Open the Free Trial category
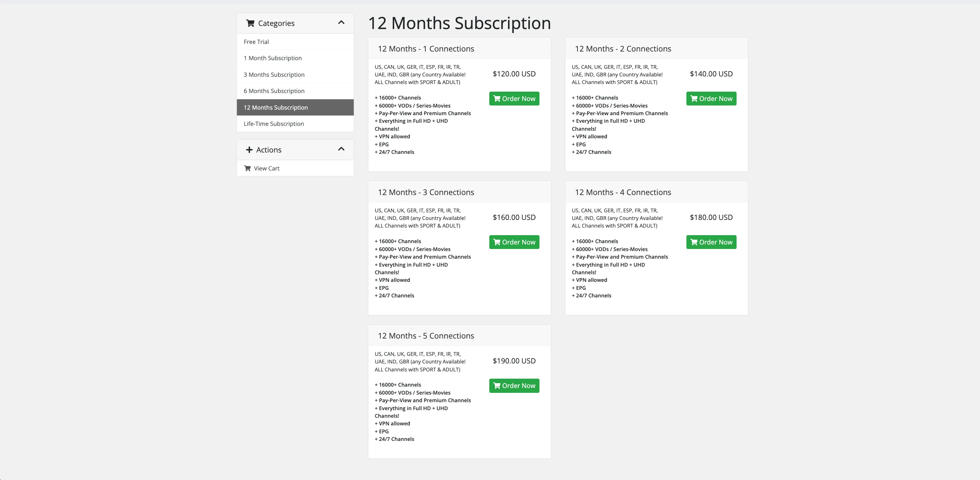 256,42
